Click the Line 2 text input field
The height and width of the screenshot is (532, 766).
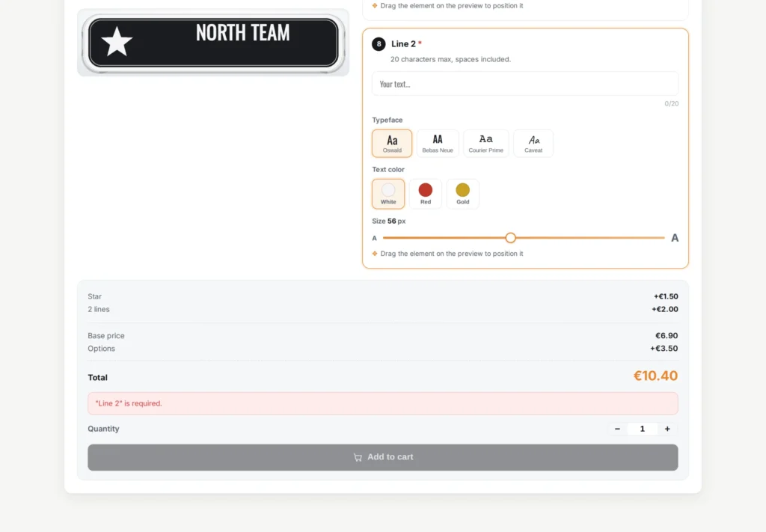525,84
